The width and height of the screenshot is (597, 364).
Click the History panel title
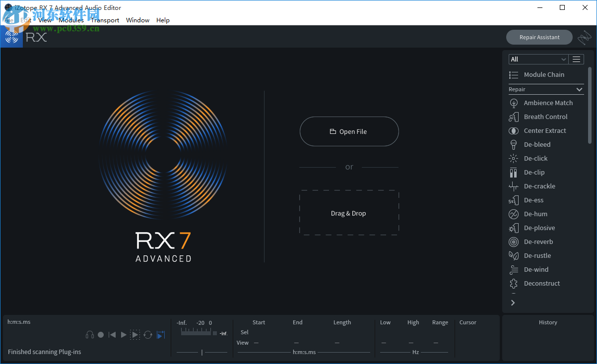548,322
